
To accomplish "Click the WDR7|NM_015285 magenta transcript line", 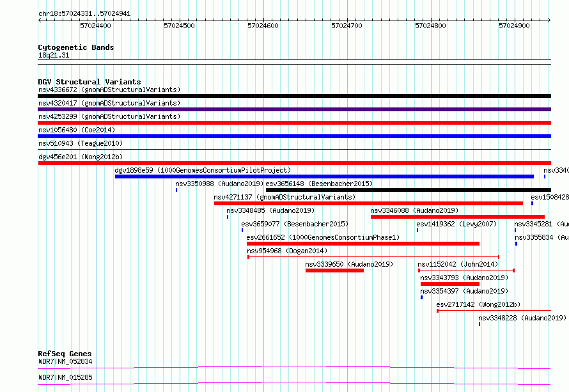I will coord(294,383).
